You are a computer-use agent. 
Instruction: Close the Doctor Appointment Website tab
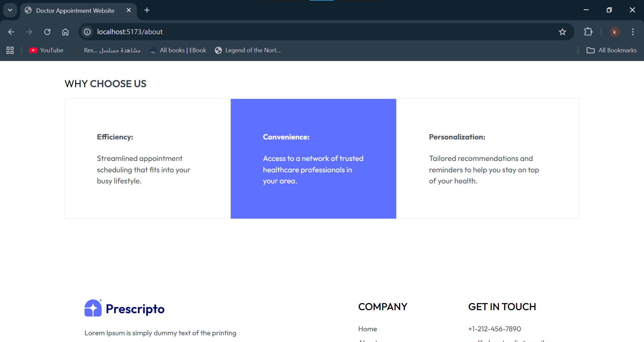[129, 10]
